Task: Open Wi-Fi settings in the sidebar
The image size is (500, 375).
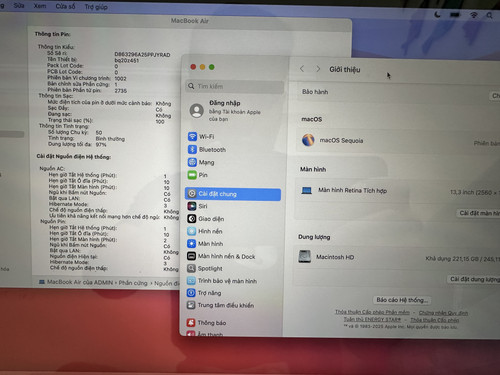Action: point(201,137)
